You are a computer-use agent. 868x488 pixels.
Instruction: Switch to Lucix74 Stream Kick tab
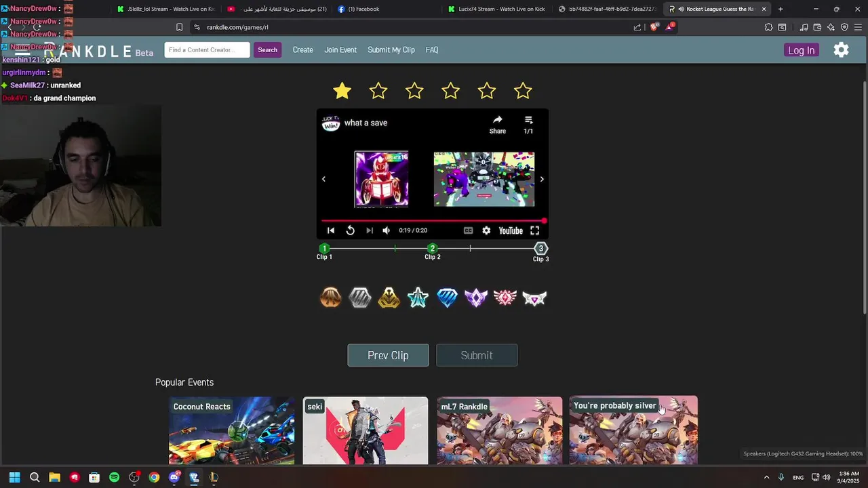[497, 9]
